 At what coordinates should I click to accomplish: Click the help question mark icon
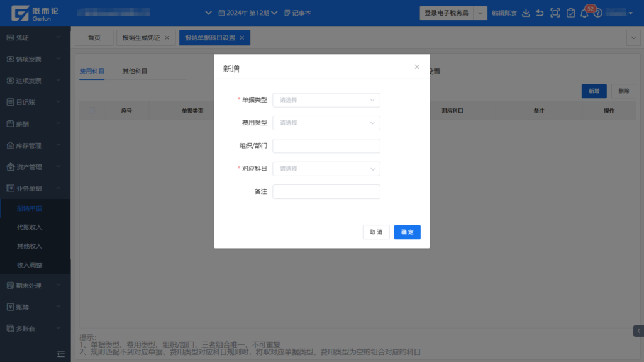point(597,13)
